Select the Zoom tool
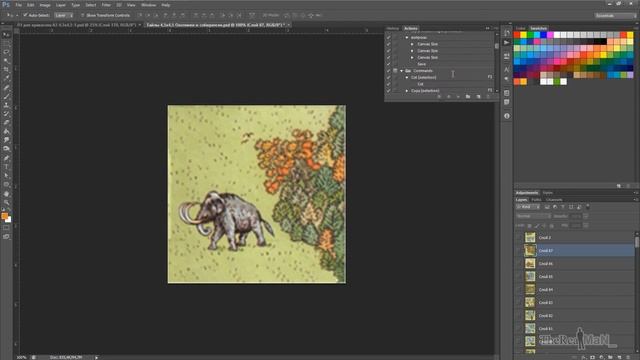The image size is (640, 360). 6,202
